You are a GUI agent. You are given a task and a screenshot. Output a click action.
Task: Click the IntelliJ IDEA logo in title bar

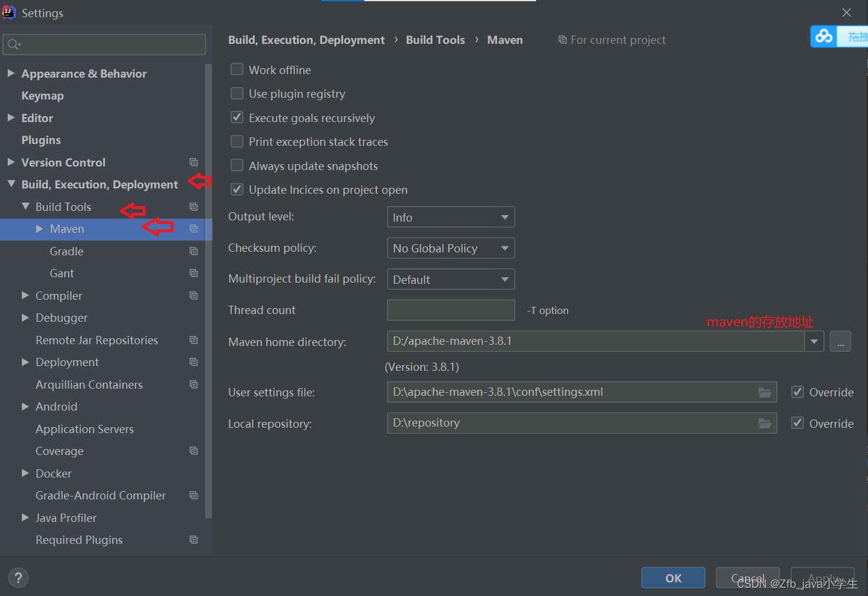9,12
